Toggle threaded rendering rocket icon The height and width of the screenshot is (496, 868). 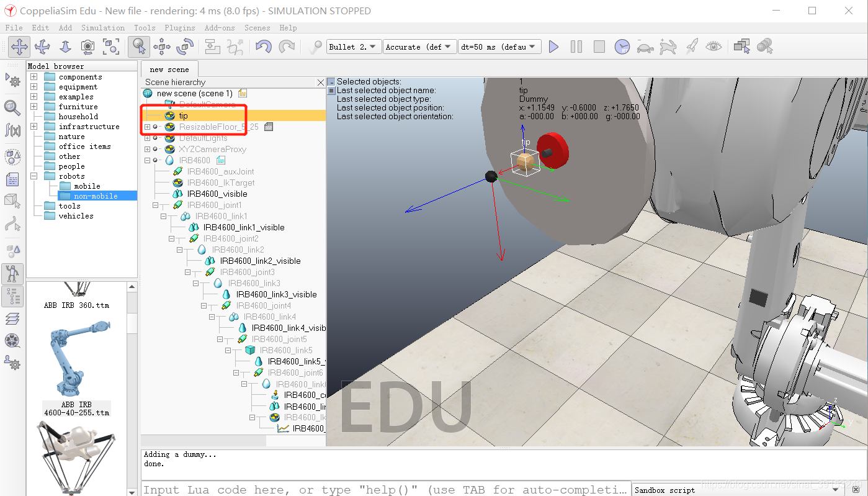click(691, 47)
